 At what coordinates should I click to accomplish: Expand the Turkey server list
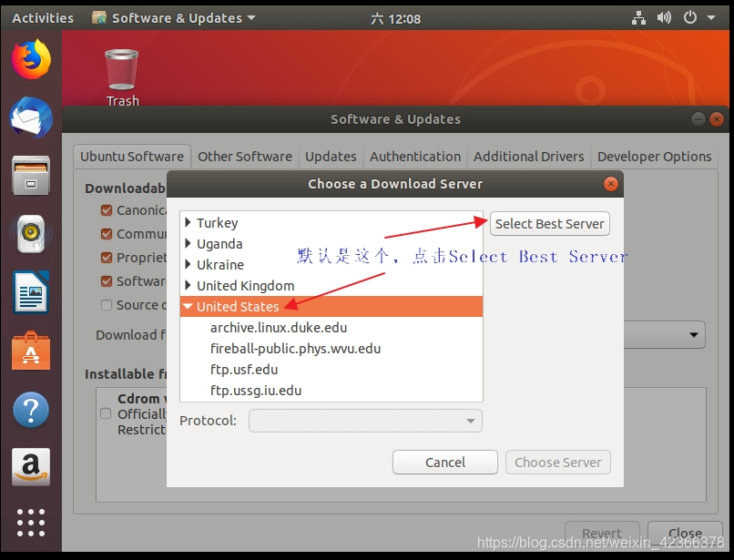tap(188, 222)
